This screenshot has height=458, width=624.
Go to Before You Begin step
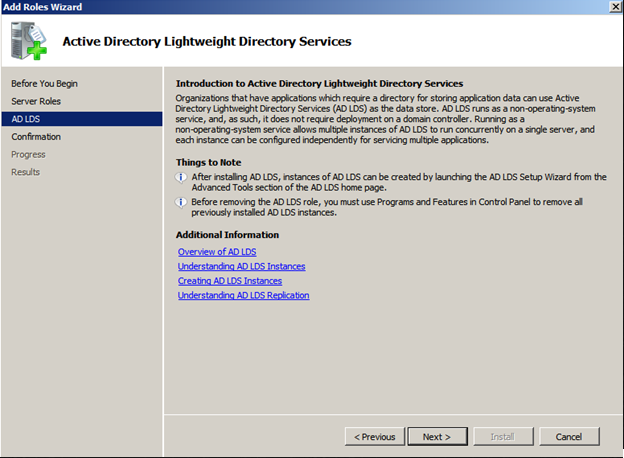[44, 84]
